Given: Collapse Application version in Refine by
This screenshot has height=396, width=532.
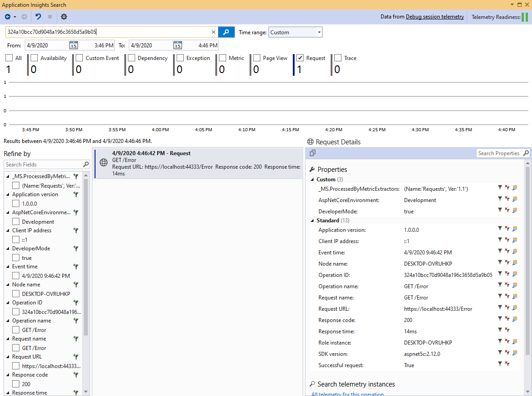Looking at the screenshot, I should pos(8,194).
